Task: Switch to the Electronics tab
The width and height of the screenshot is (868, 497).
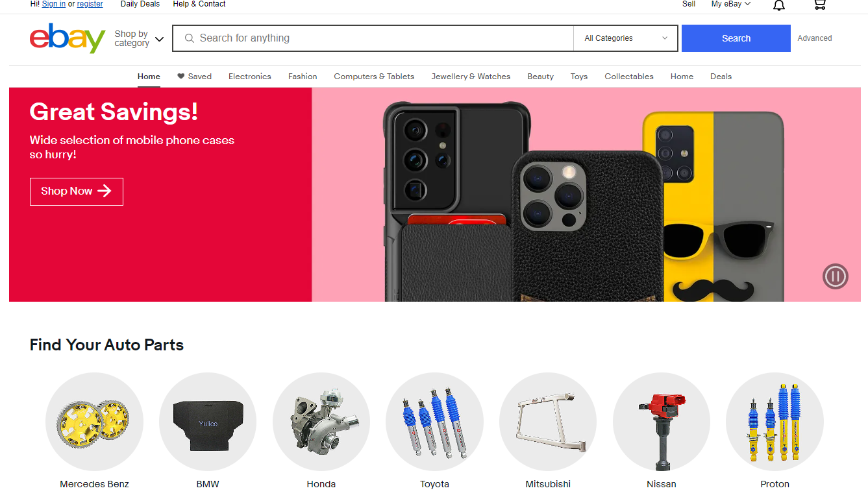Action: [x=250, y=77]
